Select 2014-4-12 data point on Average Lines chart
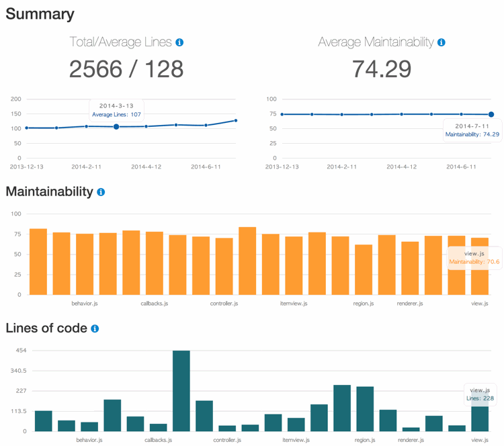Image resolution: width=504 pixels, height=446 pixels. point(146,126)
